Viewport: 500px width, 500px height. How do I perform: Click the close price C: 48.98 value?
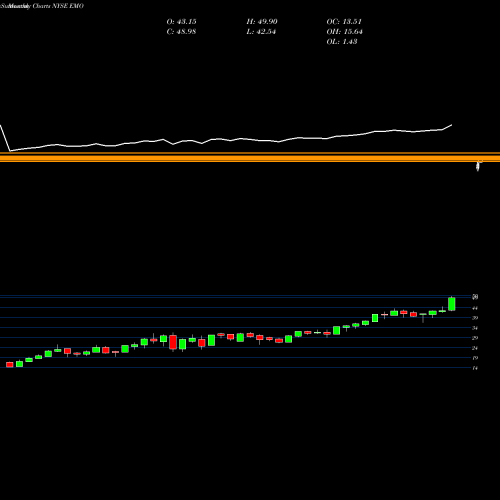click(181, 32)
